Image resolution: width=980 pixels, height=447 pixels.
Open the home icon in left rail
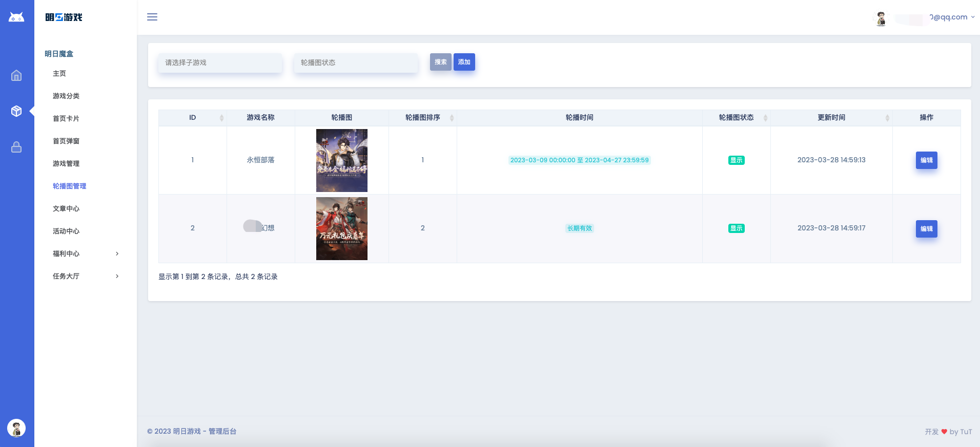point(16,76)
